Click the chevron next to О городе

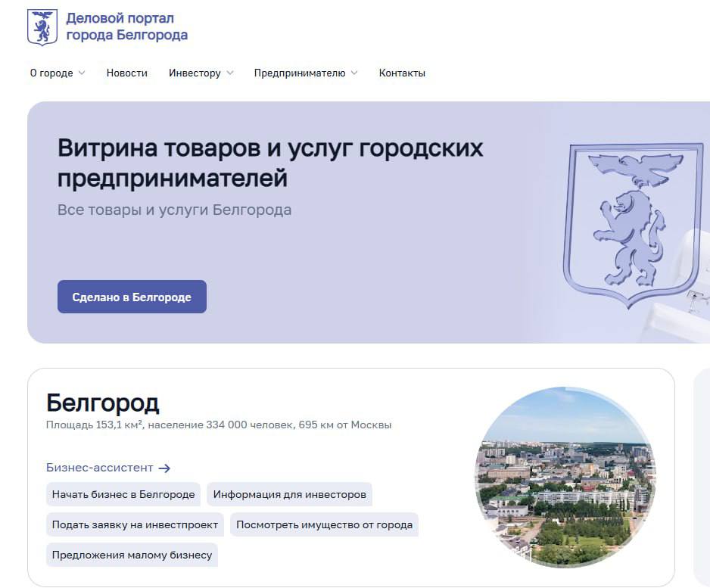(x=80, y=73)
